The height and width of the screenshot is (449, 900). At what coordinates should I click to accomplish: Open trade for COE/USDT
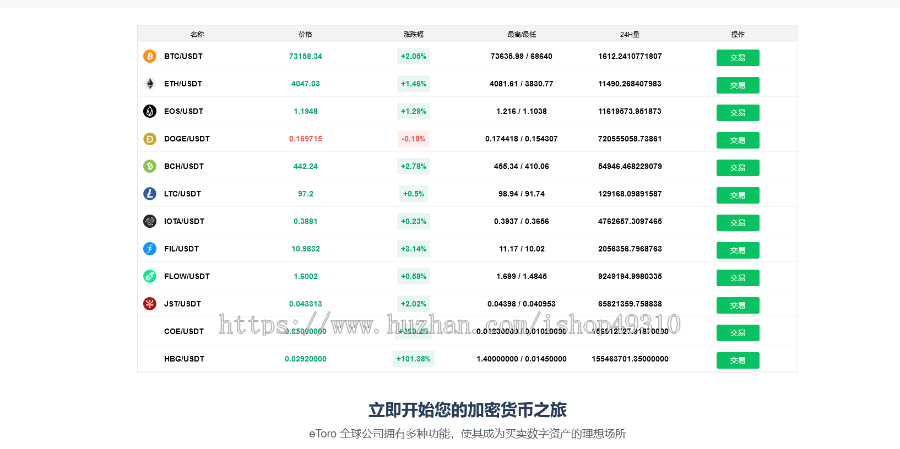pos(738,333)
